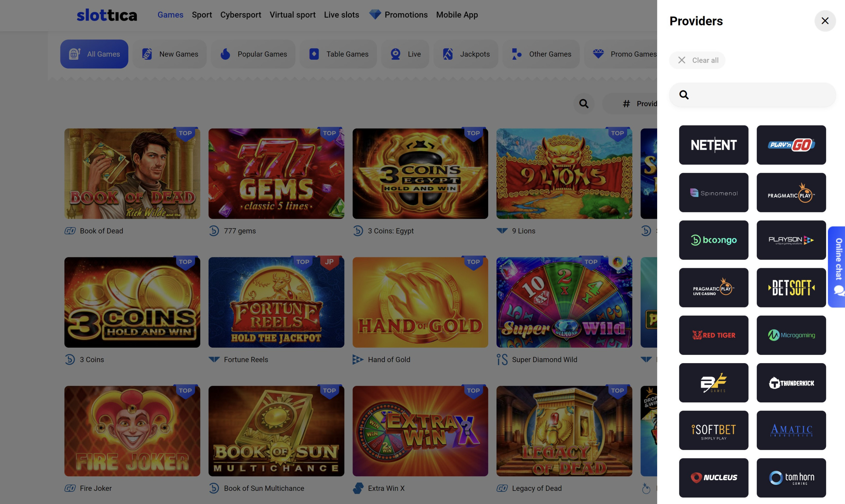Switch to the Jackpots tab
This screenshot has width=845, height=504.
pos(466,54)
